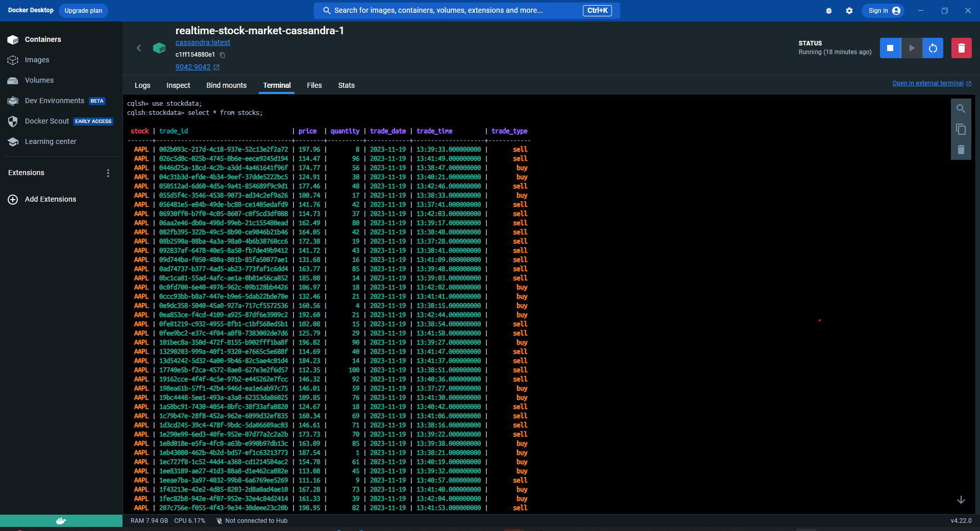Click the Extensions section label

pos(26,173)
